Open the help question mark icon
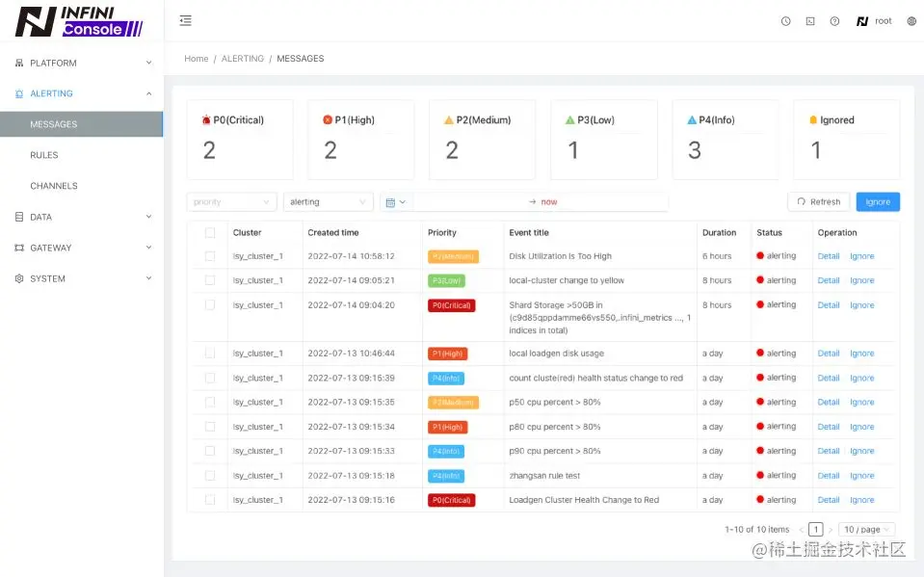This screenshot has width=924, height=577. tap(834, 21)
